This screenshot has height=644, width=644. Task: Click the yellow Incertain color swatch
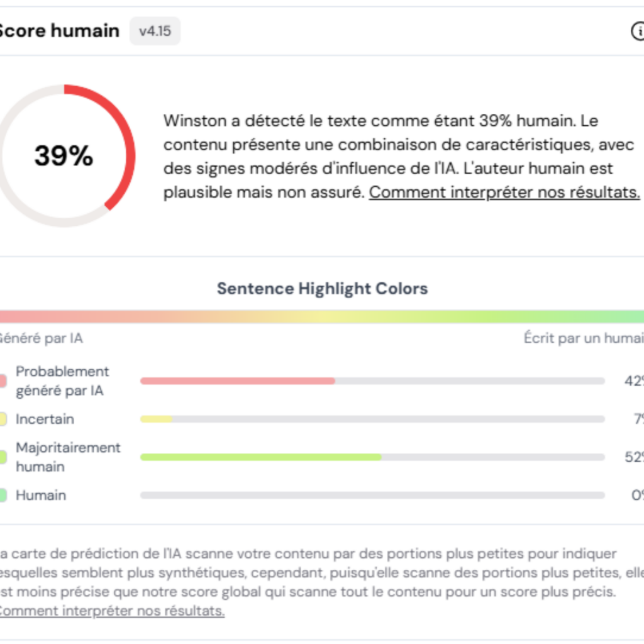click(x=3, y=419)
